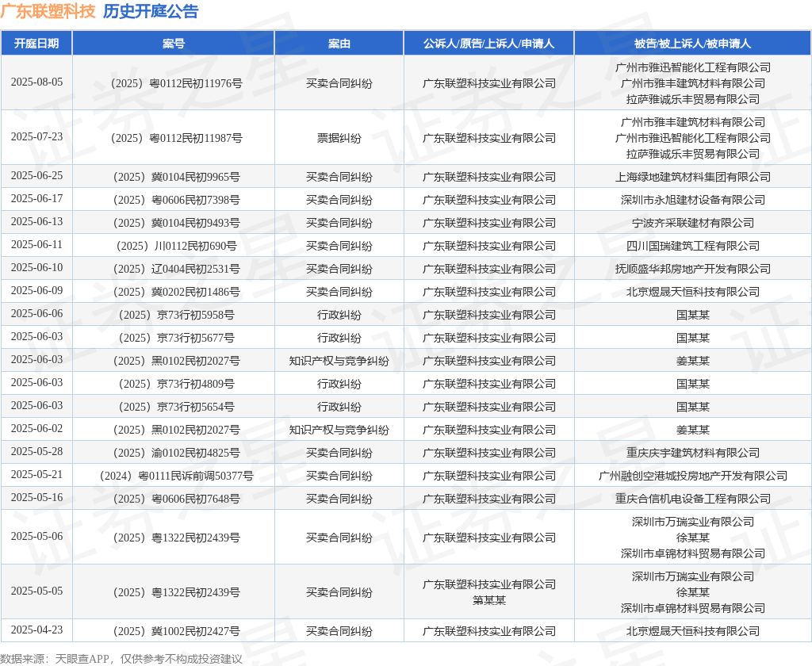The image size is (812, 666).
Task: Click the 历史开庭公告 heading
Action: 151,11
